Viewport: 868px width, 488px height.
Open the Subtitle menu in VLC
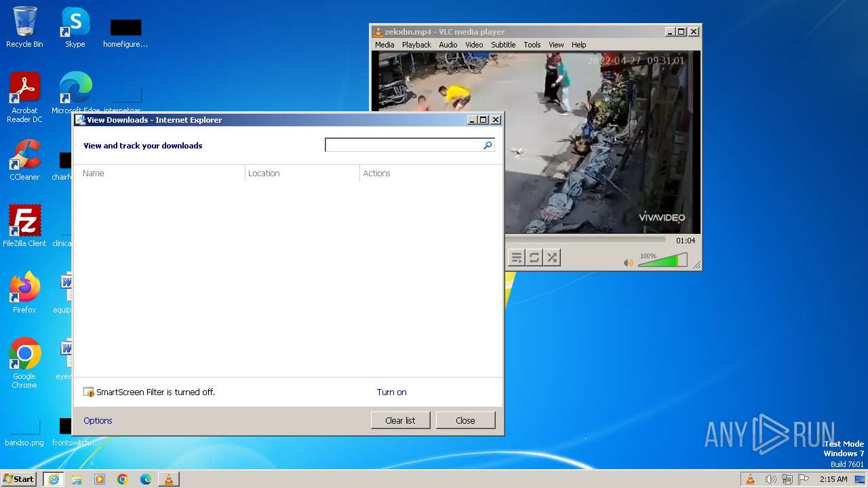click(x=503, y=45)
